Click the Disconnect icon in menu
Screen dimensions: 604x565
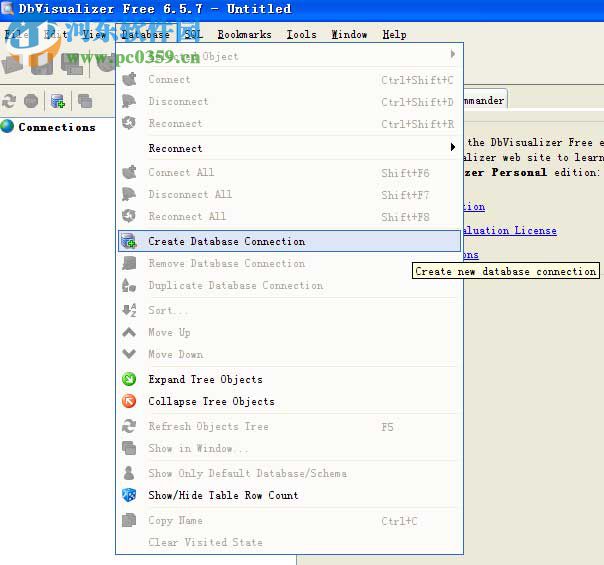tap(129, 101)
